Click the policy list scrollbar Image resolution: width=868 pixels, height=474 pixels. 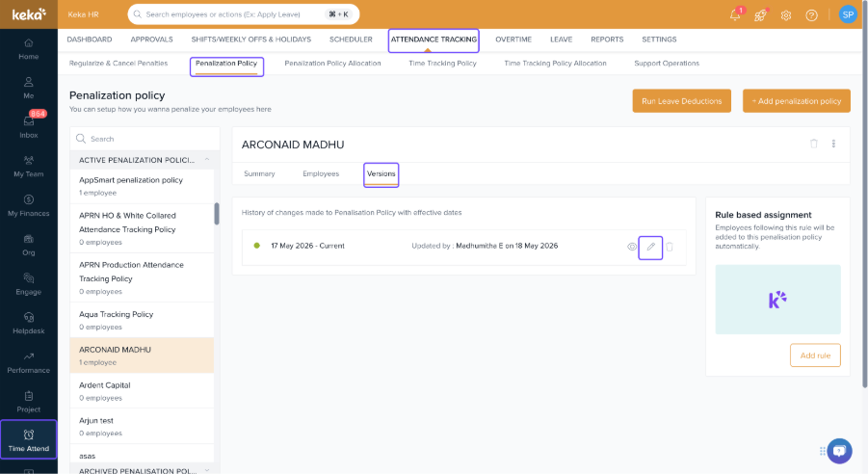tap(217, 214)
